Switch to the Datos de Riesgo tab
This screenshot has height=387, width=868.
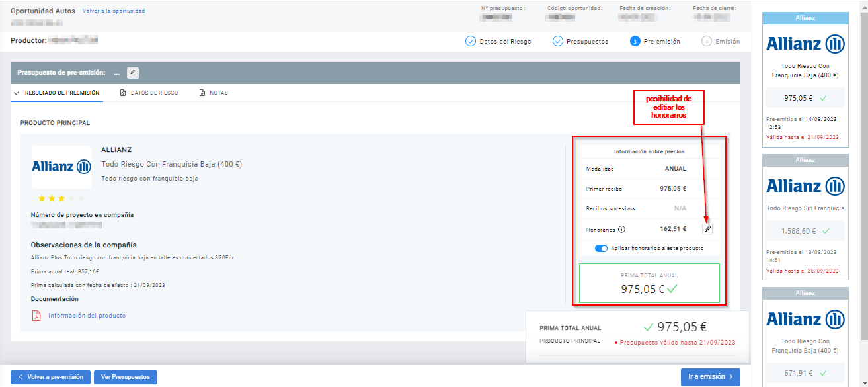click(x=149, y=93)
